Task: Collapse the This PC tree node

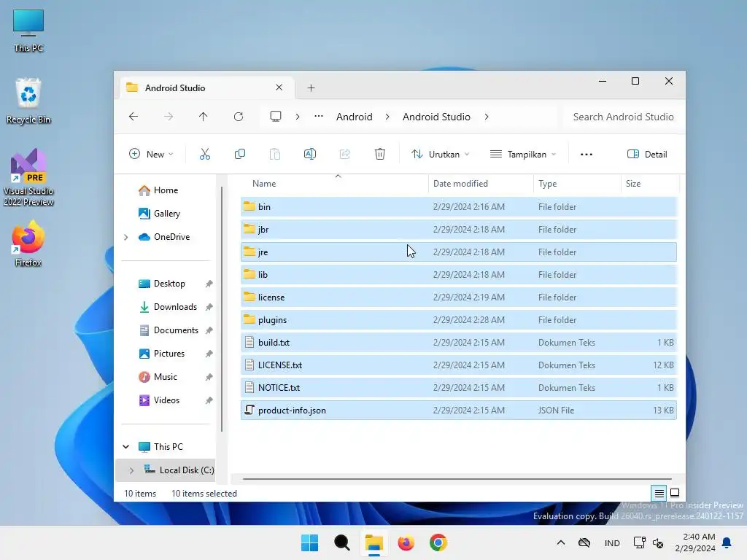Action: click(126, 447)
